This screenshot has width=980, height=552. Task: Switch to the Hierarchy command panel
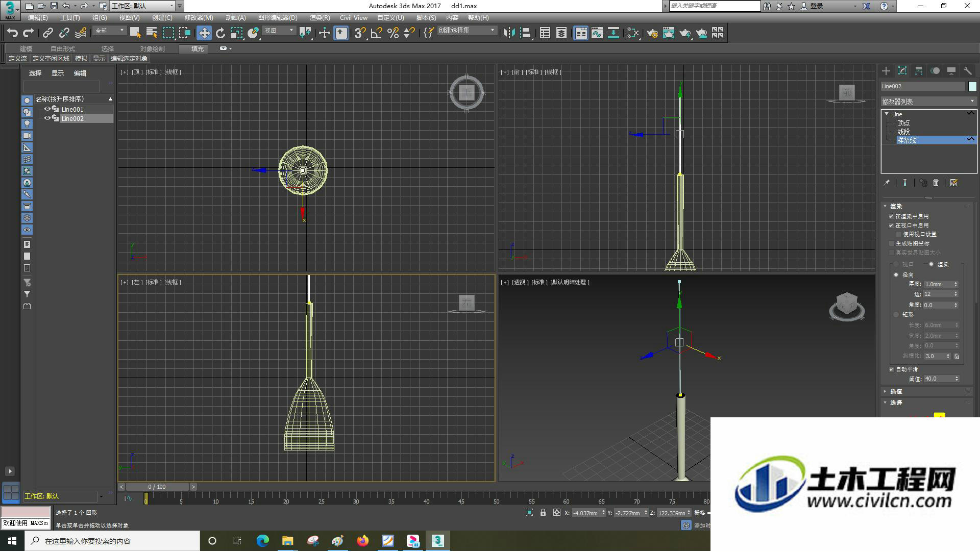pos(919,71)
